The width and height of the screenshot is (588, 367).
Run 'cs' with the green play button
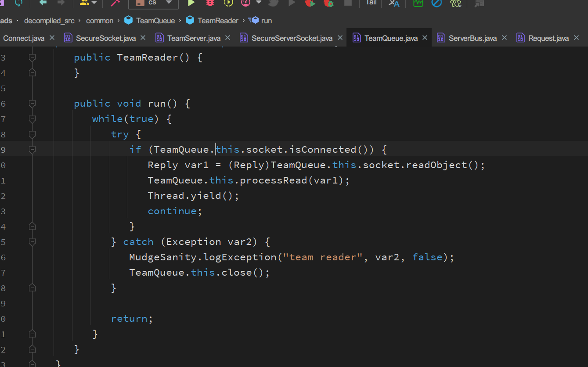(191, 3)
